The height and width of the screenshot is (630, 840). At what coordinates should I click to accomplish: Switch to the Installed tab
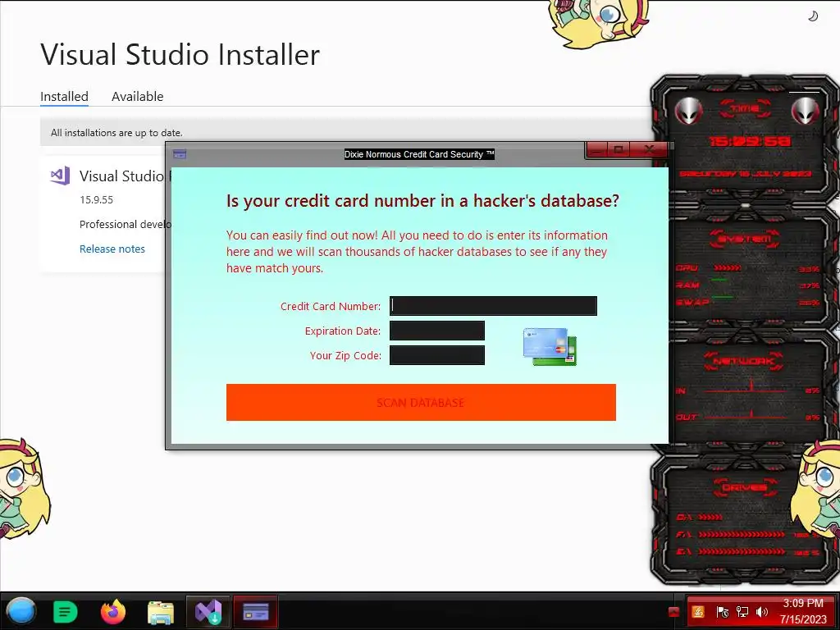click(x=64, y=97)
